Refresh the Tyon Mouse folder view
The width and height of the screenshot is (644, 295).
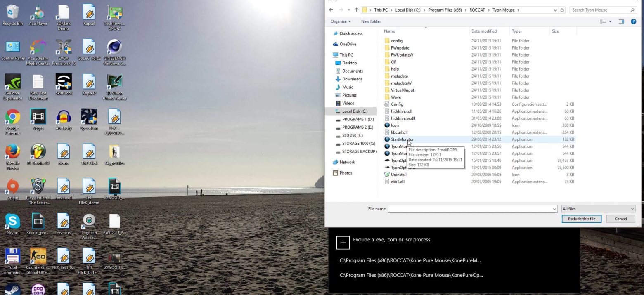point(562,10)
